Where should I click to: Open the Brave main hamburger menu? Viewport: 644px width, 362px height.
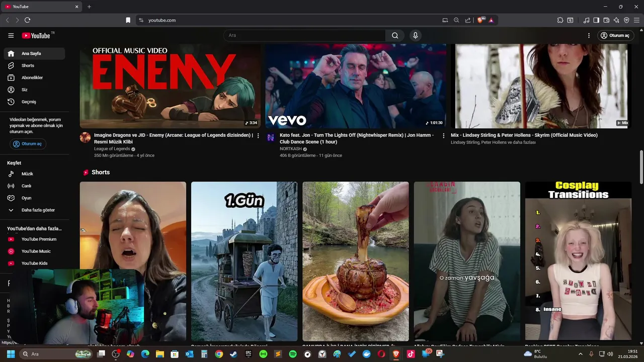click(636, 20)
